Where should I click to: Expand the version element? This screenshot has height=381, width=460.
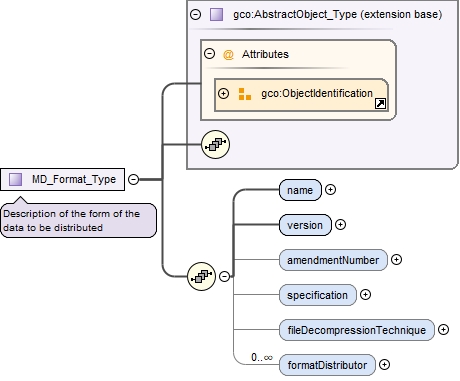pos(340,225)
